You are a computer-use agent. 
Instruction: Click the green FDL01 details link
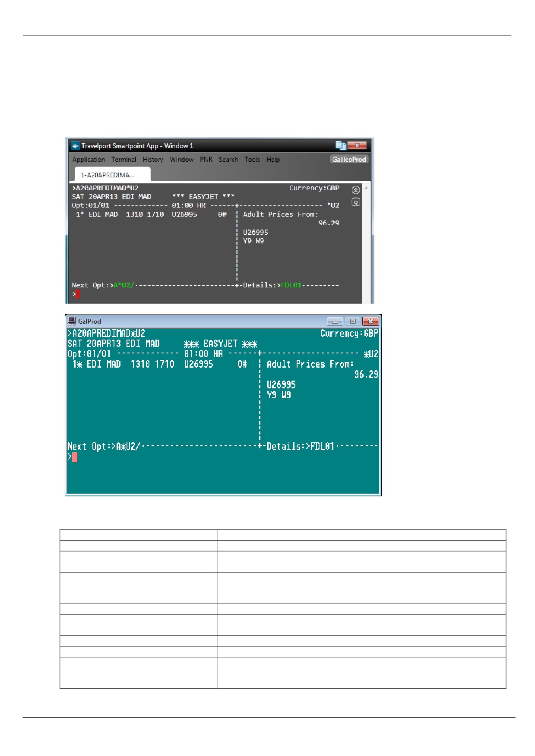click(x=291, y=285)
